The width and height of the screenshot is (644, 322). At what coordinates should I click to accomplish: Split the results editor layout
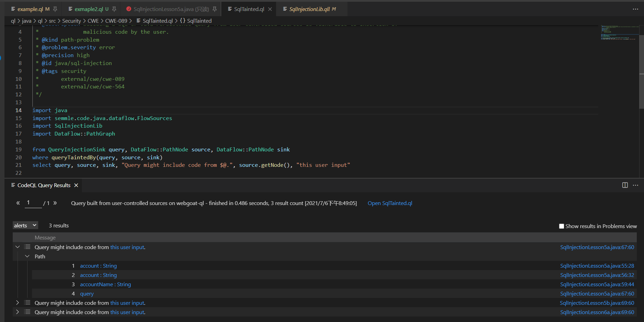[625, 185]
